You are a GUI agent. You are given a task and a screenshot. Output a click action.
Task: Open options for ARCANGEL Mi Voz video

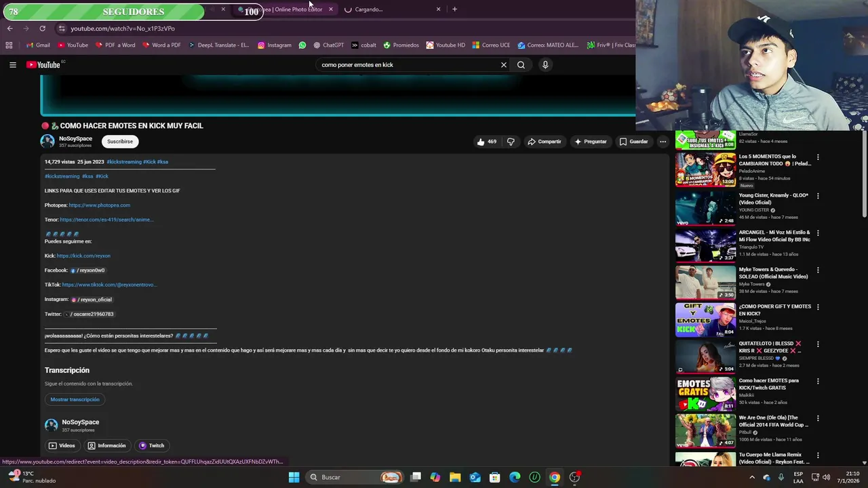tap(818, 233)
